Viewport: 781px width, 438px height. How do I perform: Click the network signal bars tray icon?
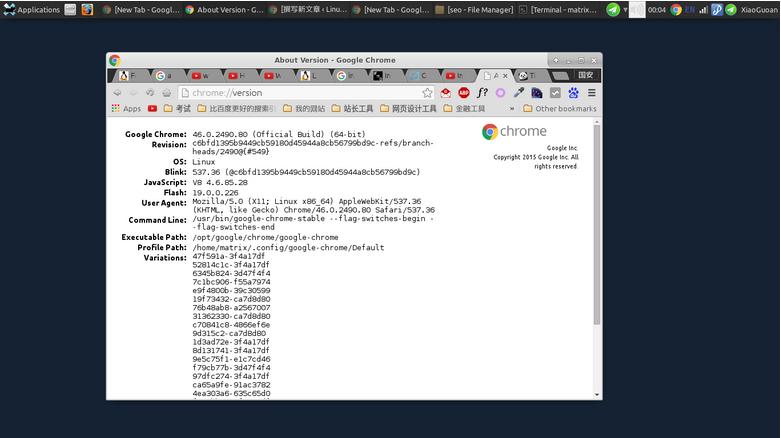(x=703, y=9)
